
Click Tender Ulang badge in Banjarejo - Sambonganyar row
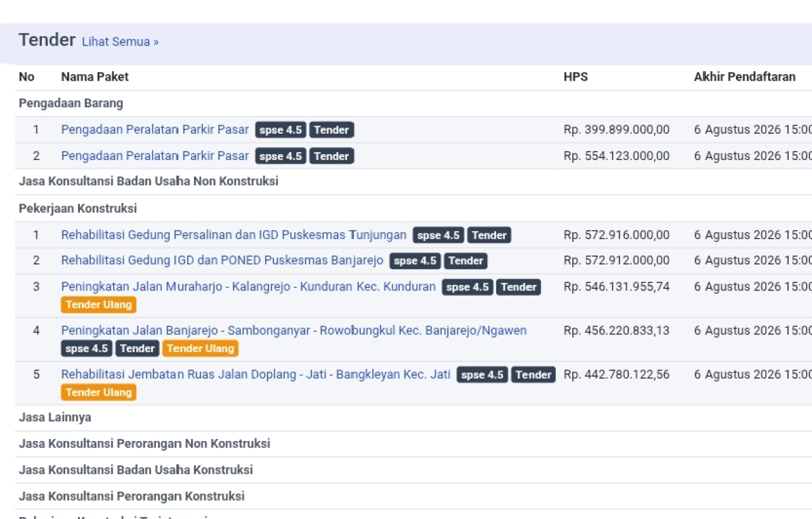pos(200,348)
